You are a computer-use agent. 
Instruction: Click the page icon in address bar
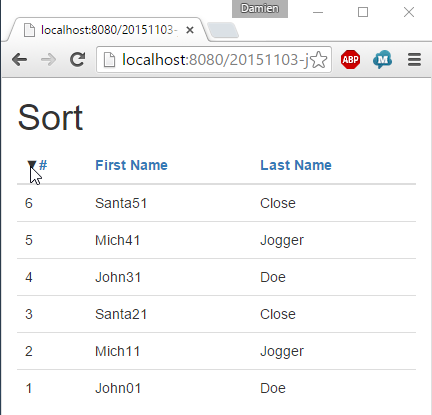(109, 60)
